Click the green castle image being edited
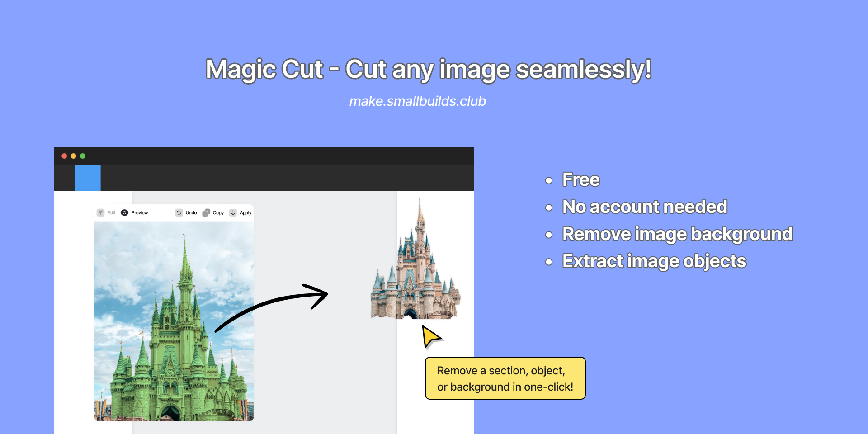868x434 pixels. 174,321
